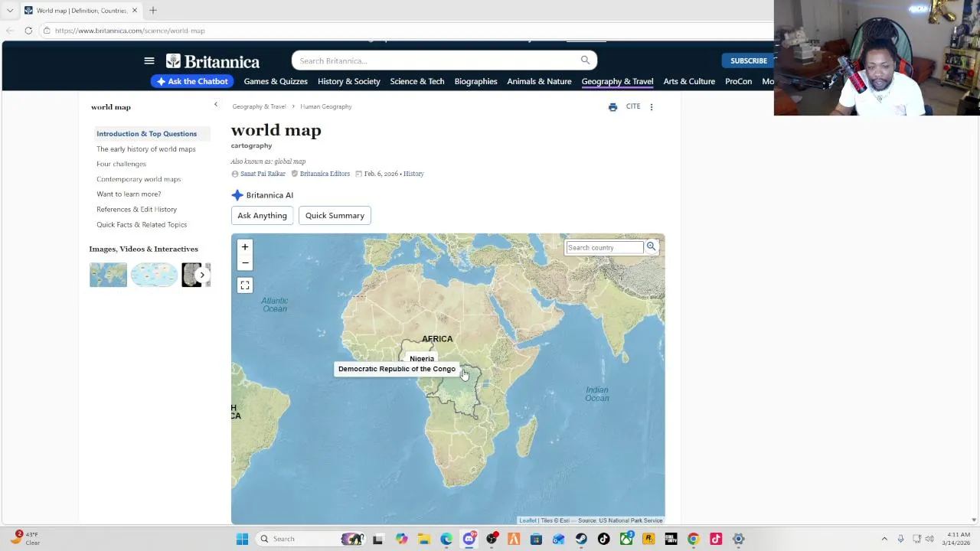Open Task View from the taskbar
Viewport: 980px width, 551px height.
click(x=377, y=539)
